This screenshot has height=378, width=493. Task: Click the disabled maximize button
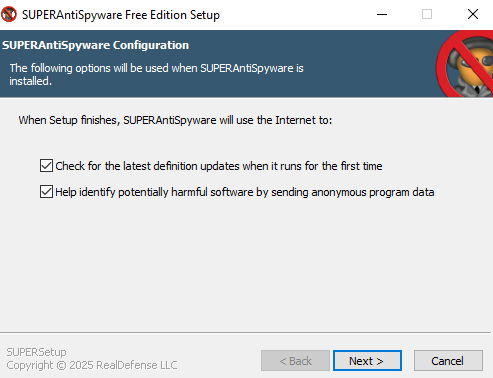pos(427,14)
